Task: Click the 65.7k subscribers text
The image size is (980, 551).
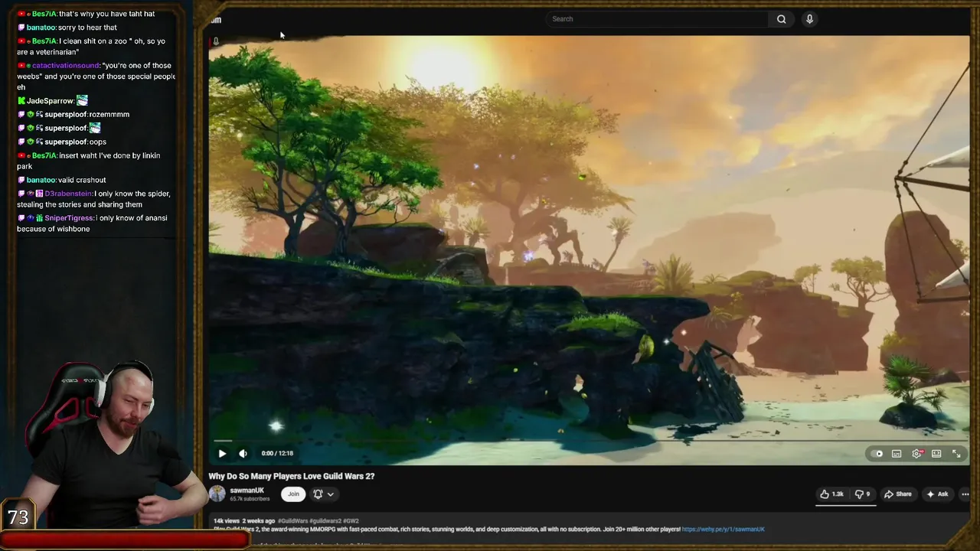Action: click(x=250, y=499)
